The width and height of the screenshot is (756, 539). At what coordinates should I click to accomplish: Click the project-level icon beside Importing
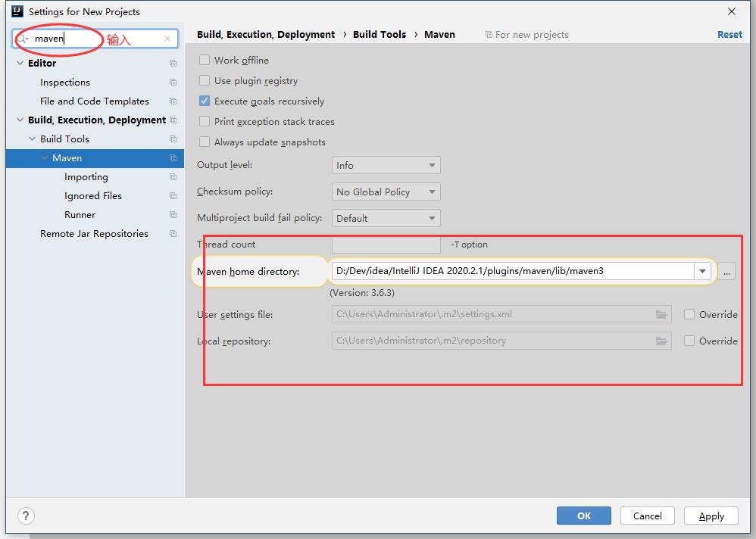[173, 177]
